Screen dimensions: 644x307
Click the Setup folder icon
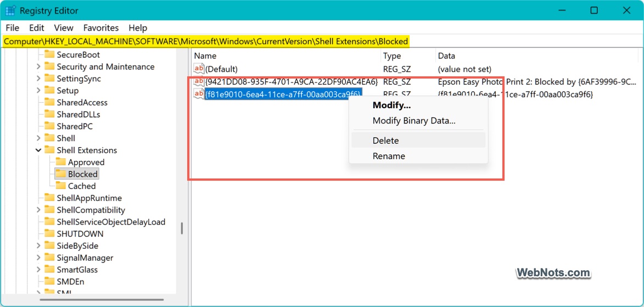point(49,90)
